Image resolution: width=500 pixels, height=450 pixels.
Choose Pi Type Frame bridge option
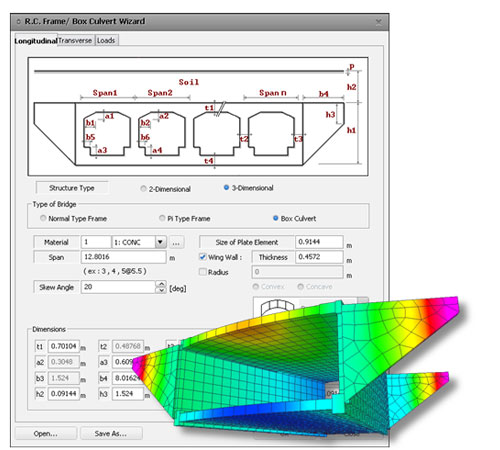[x=162, y=218]
